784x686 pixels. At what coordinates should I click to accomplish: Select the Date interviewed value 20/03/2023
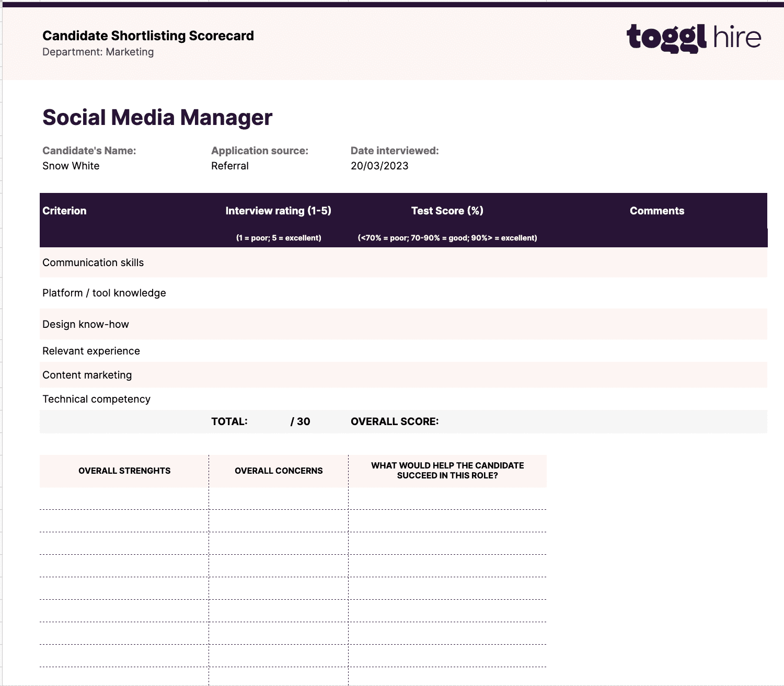tap(379, 166)
